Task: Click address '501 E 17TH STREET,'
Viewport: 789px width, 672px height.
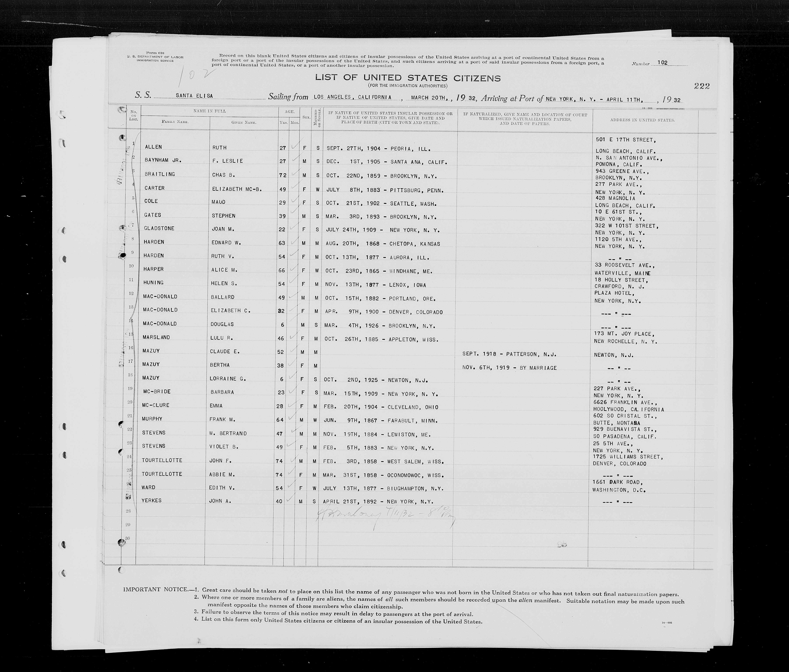Action: pos(626,140)
